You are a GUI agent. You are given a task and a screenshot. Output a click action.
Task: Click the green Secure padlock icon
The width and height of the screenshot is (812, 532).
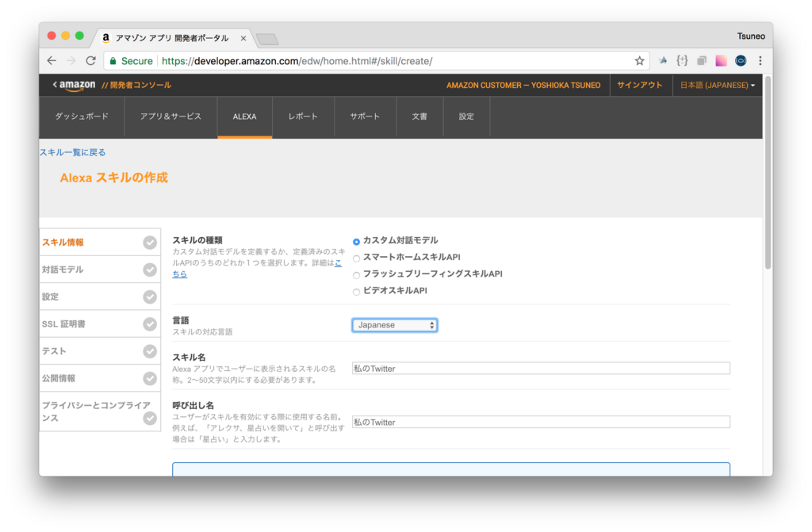pyautogui.click(x=113, y=60)
